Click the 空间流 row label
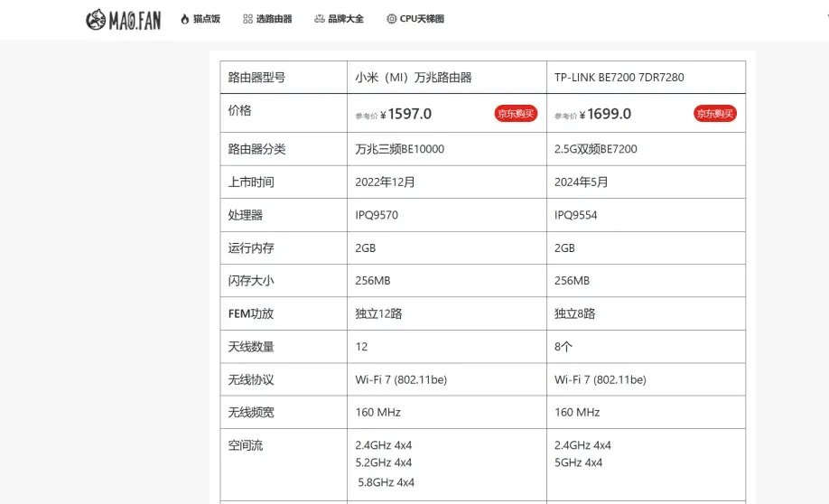Image resolution: width=829 pixels, height=504 pixels. point(246,445)
